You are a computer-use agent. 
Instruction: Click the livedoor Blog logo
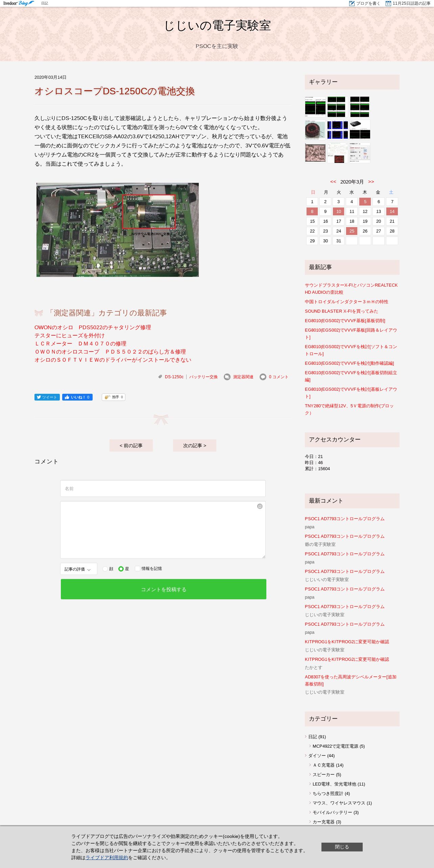(x=19, y=3)
